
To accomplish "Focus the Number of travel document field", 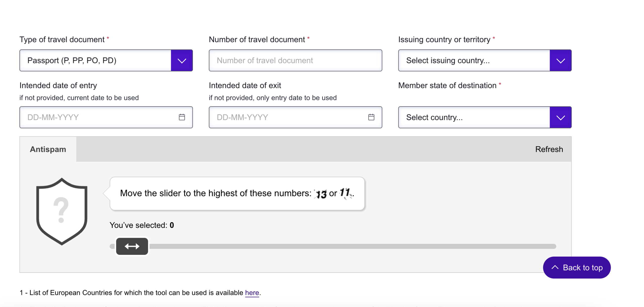I will 295,60.
